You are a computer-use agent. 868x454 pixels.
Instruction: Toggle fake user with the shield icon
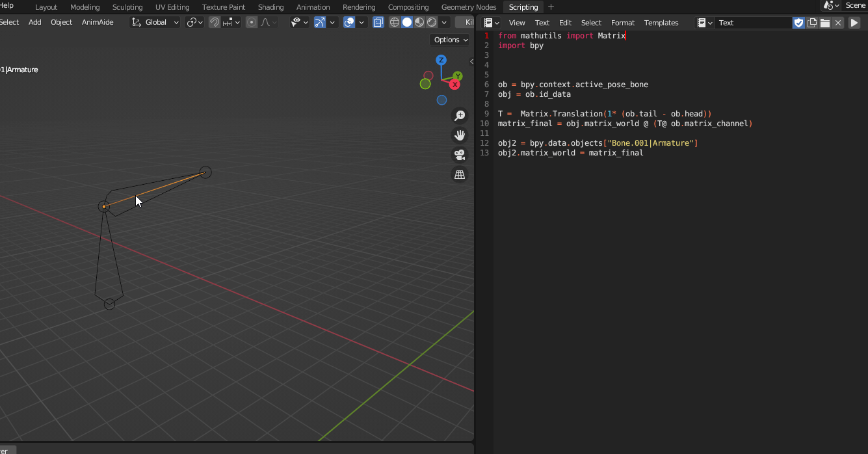[x=798, y=22]
